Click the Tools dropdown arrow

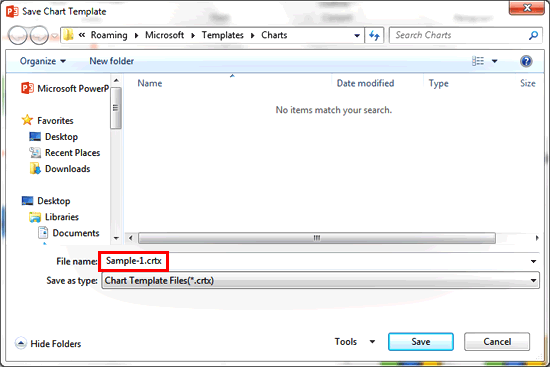[x=373, y=342]
